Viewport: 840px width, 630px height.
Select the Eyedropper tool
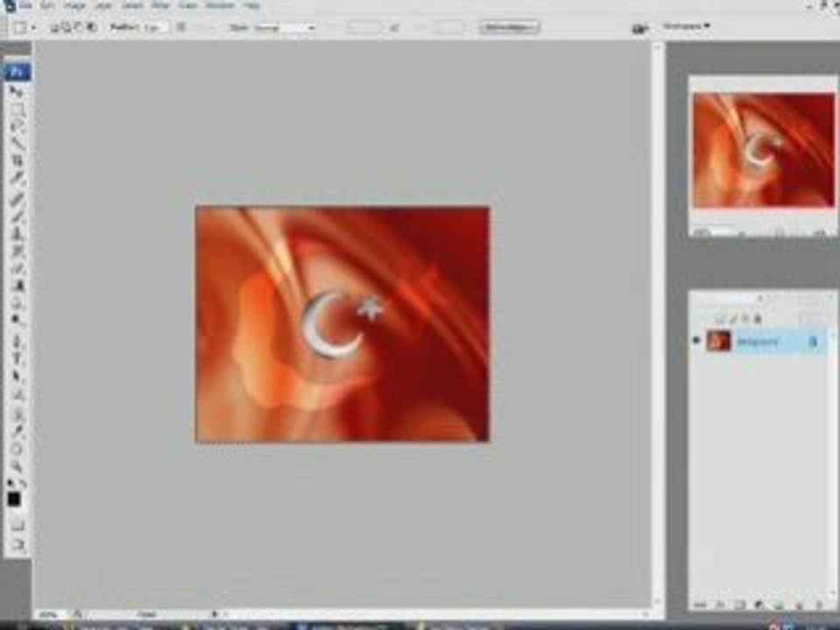click(x=17, y=431)
